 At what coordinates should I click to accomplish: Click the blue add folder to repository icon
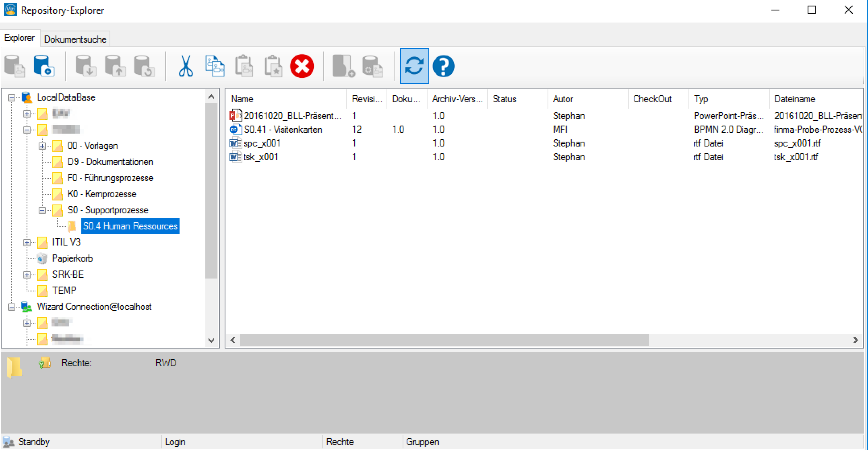pyautogui.click(x=43, y=66)
